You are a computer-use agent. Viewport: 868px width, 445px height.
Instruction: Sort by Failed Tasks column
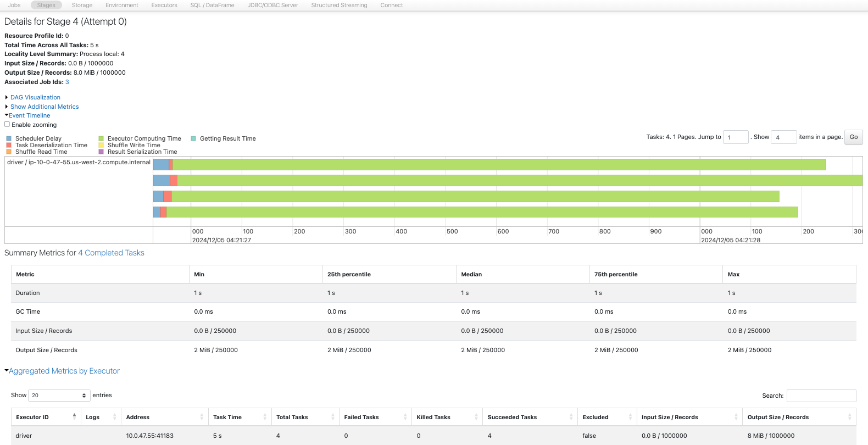click(376, 417)
